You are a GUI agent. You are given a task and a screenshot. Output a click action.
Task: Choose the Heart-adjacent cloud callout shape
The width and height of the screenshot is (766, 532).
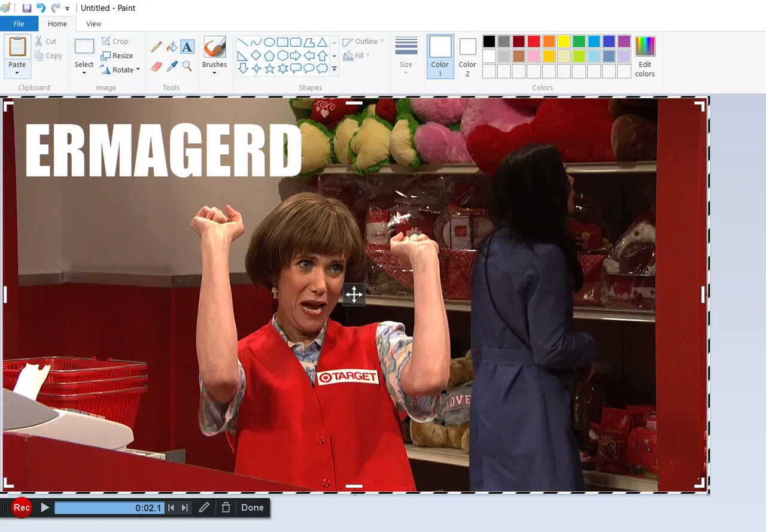tap(322, 69)
